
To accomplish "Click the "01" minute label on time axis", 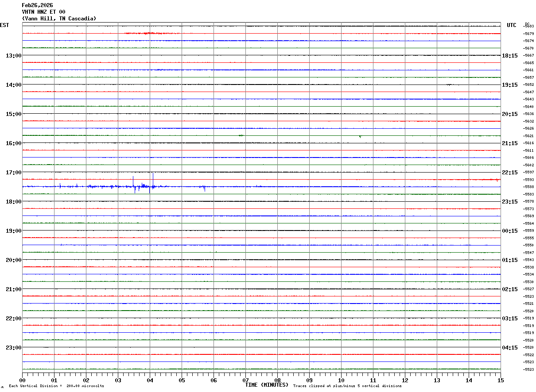I will coord(54,380).
